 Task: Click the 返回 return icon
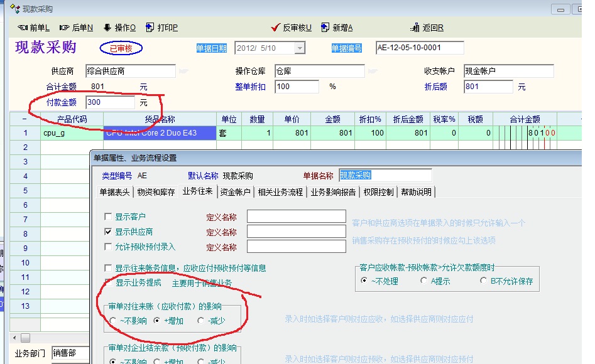coord(415,28)
